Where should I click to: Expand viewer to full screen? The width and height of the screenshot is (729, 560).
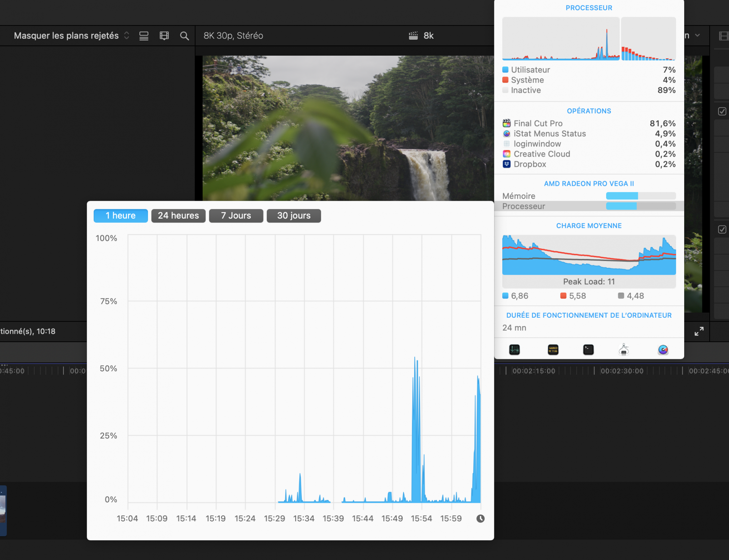[699, 331]
